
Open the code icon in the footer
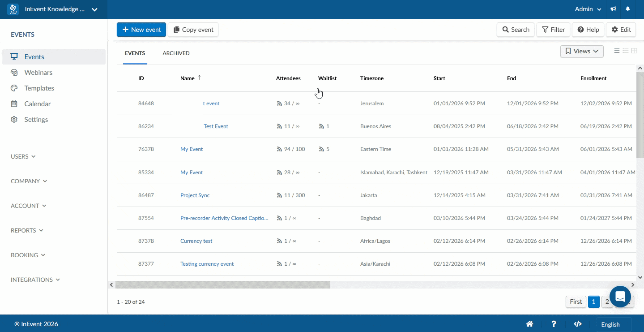click(578, 324)
